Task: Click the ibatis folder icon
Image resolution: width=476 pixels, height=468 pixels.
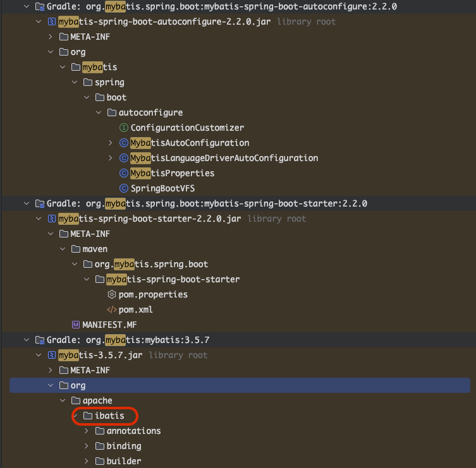Action: coord(88,416)
